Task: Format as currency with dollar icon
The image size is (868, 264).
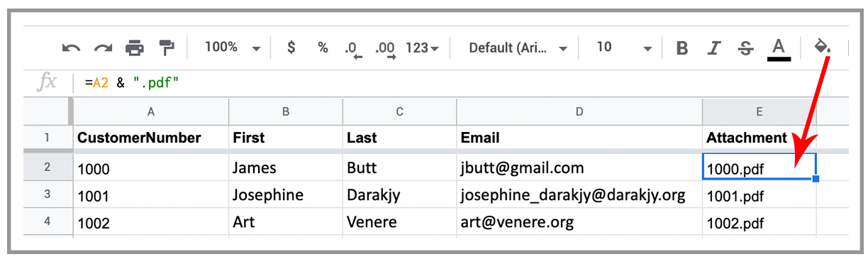Action: pos(291,48)
